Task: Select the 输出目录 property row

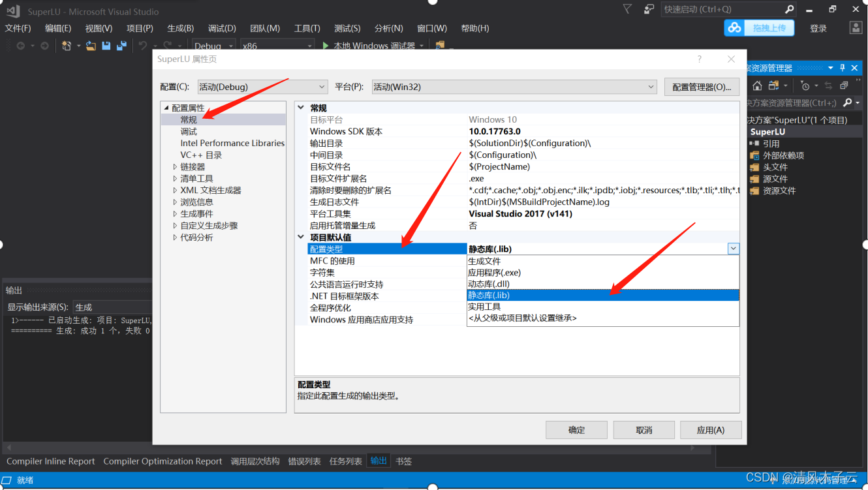Action: click(523, 143)
